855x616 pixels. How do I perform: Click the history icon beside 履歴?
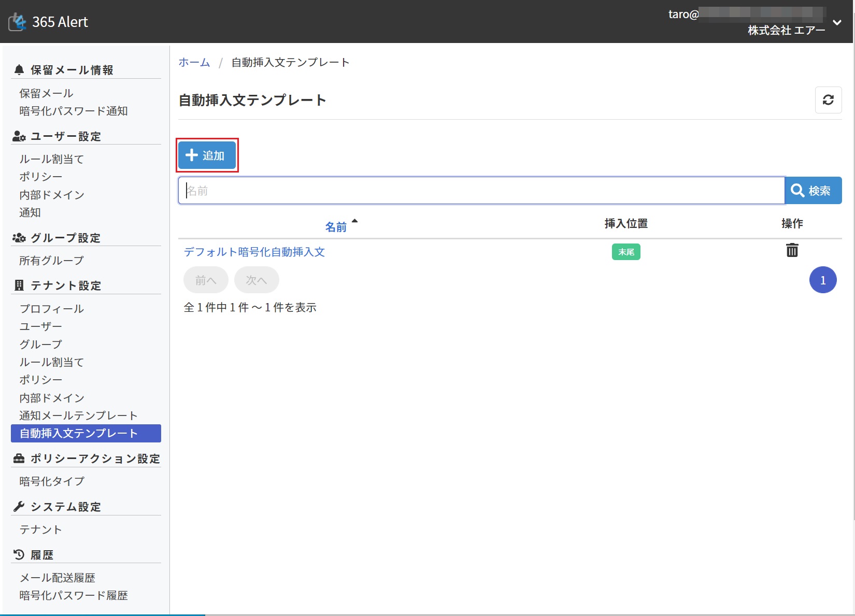(19, 555)
